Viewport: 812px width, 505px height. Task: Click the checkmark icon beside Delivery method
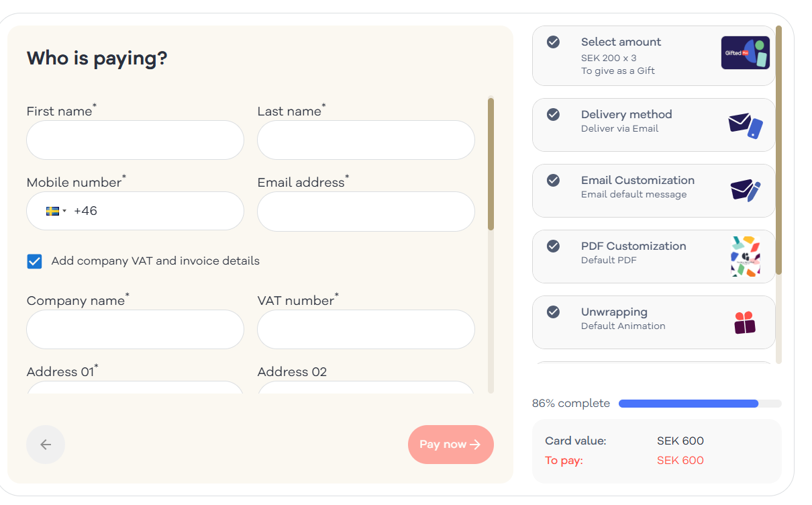click(x=553, y=115)
